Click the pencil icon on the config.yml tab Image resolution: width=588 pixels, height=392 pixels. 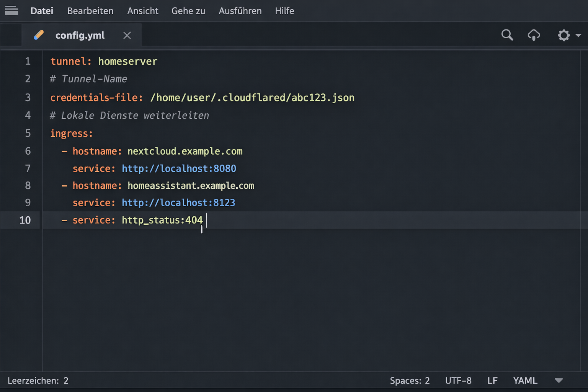click(39, 34)
